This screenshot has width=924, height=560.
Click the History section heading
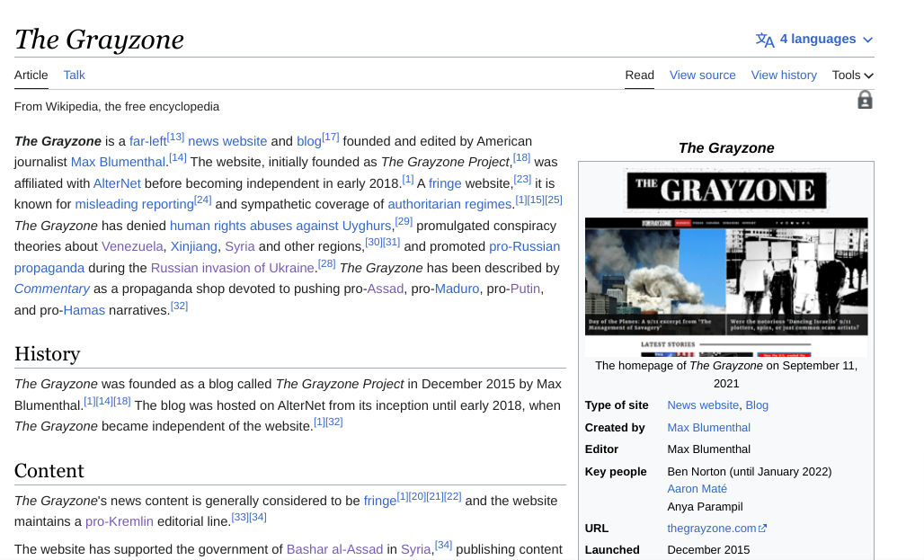click(x=47, y=353)
